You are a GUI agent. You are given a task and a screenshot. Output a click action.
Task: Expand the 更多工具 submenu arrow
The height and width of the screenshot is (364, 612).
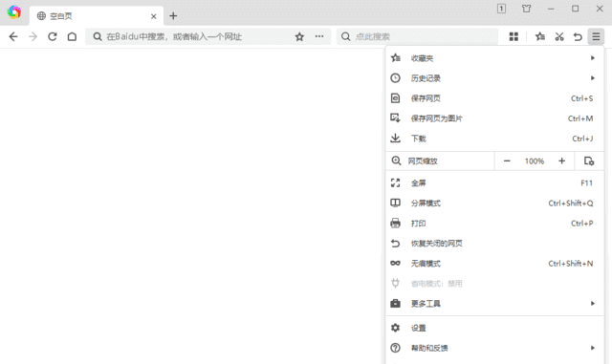click(x=593, y=303)
